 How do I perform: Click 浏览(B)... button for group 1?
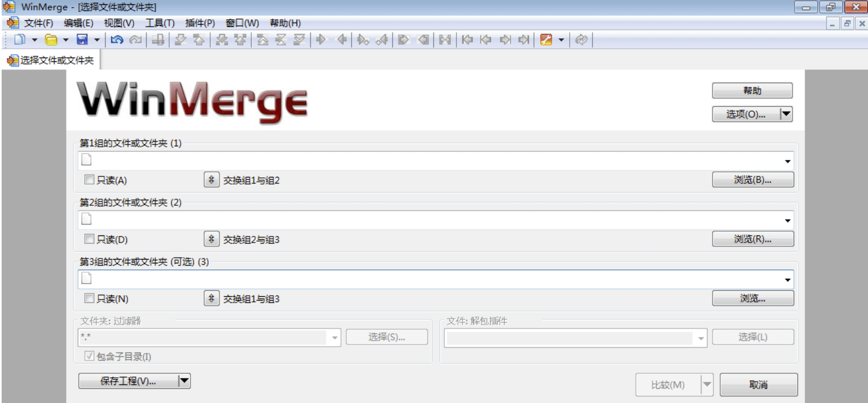[x=753, y=180]
